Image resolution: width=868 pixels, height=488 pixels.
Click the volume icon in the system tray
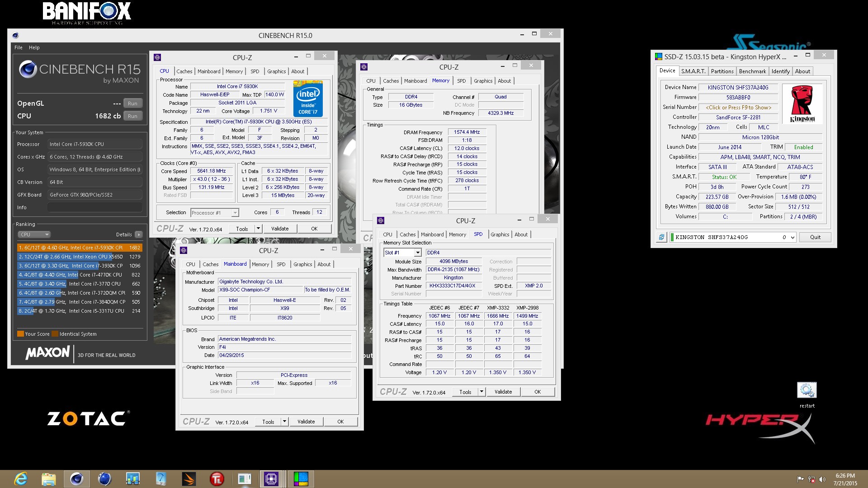pos(822,479)
